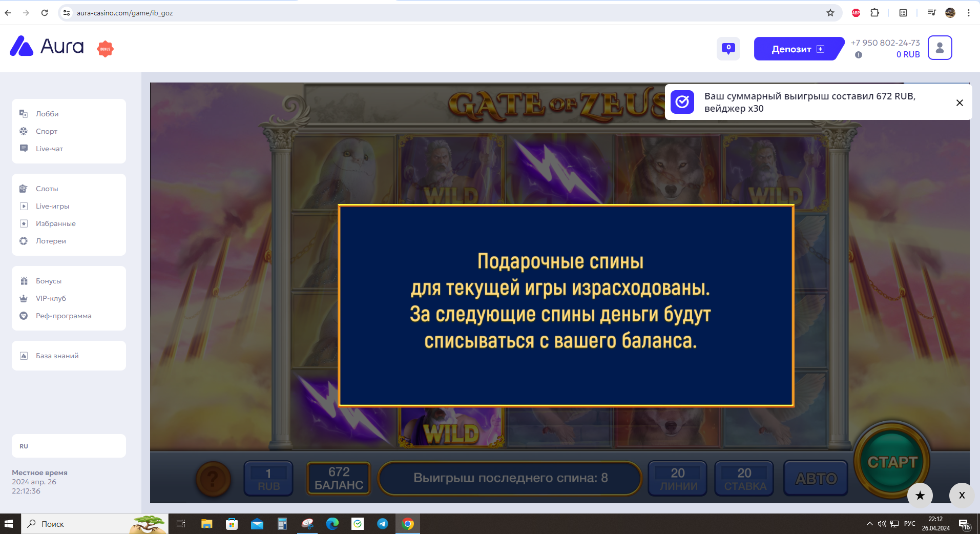980x534 pixels.
Task: Click the АВТО autoplay button
Action: (x=816, y=479)
